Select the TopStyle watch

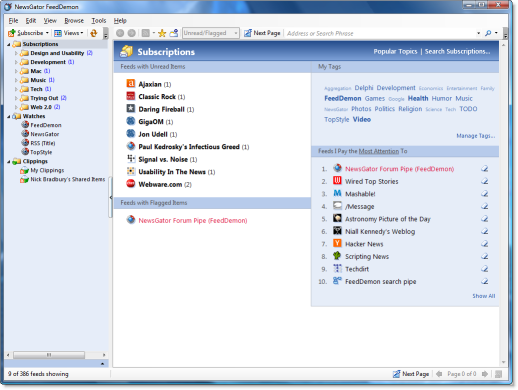coord(41,152)
